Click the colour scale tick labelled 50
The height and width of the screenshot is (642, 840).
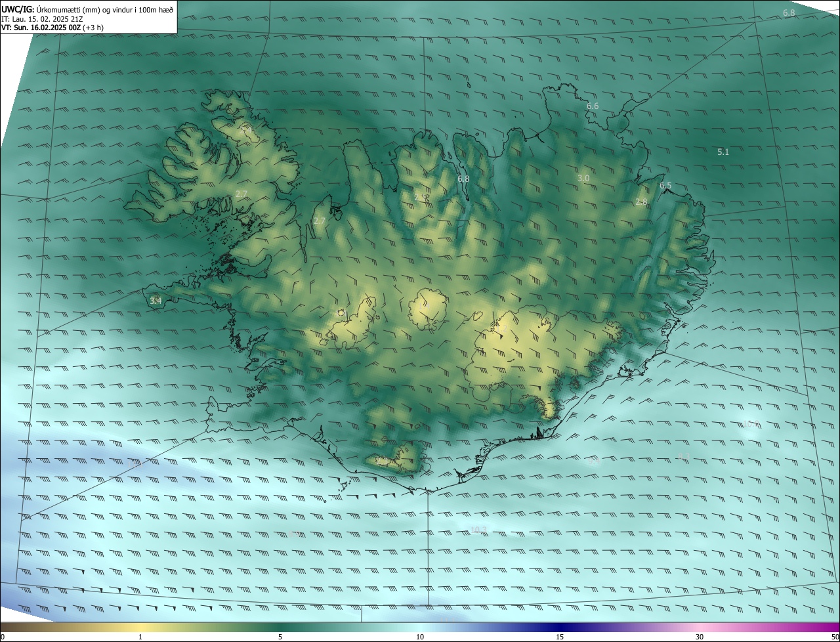click(835, 637)
